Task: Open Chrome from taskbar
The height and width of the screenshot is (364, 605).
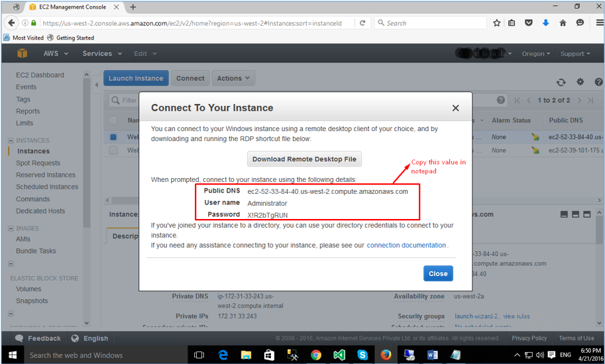Action: tap(316, 355)
